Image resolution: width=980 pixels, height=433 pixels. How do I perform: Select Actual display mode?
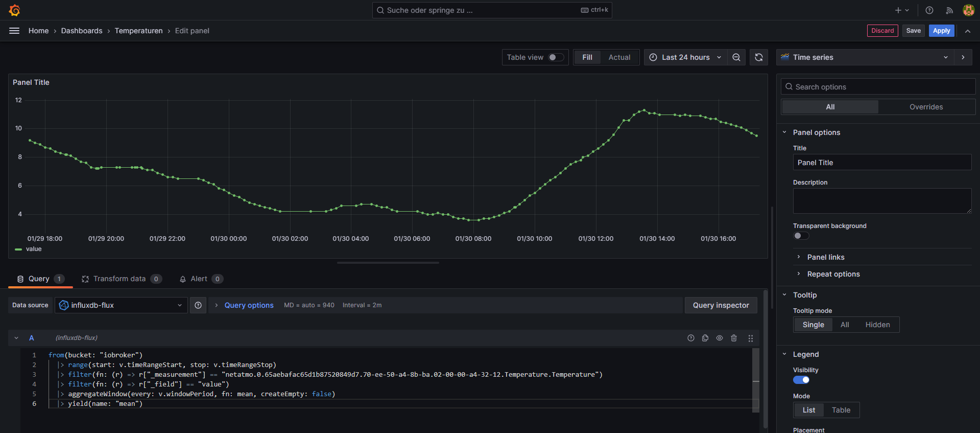click(619, 57)
